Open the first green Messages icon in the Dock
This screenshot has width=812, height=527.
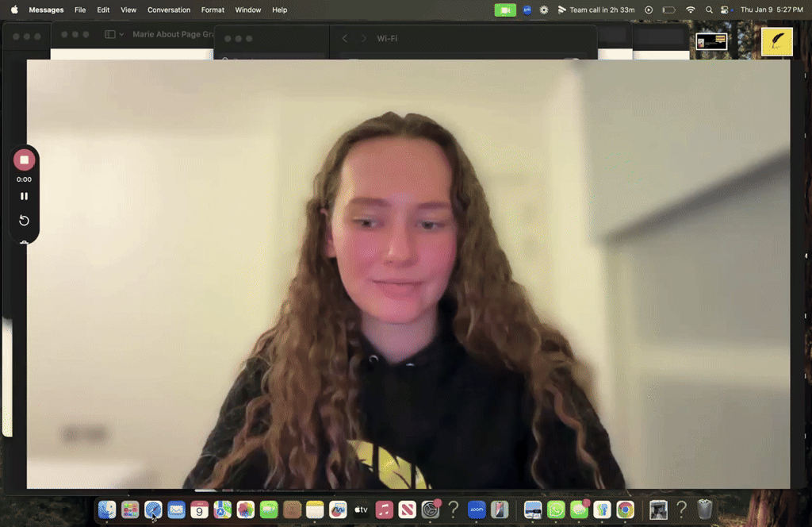pyautogui.click(x=269, y=510)
